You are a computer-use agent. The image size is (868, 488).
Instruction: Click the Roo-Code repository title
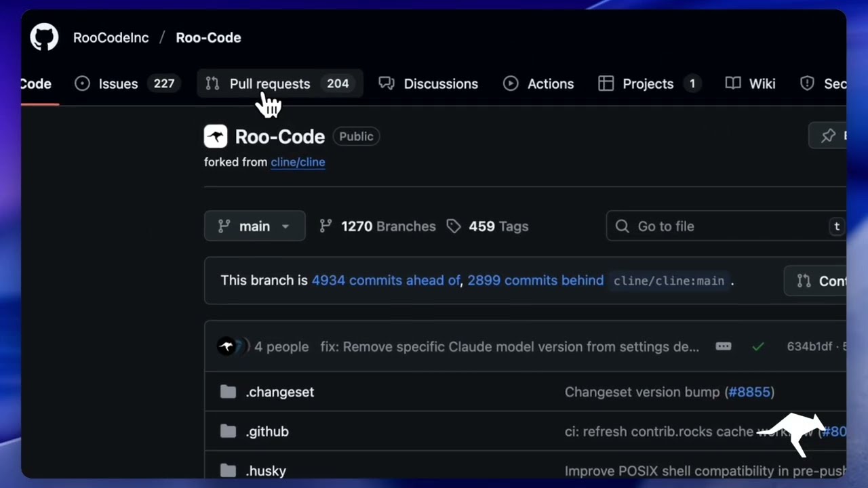pos(279,136)
